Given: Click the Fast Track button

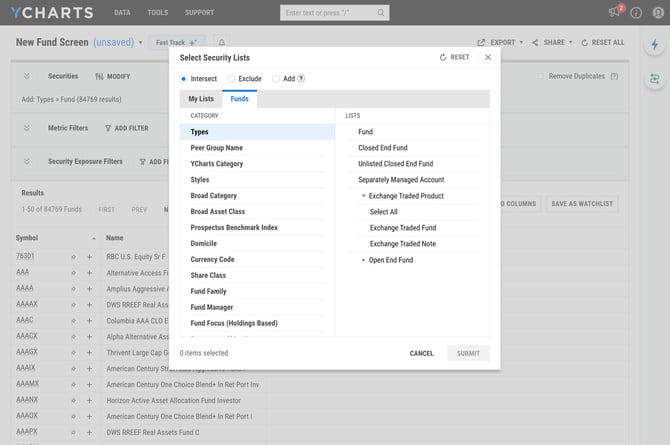Looking at the screenshot, I should (x=176, y=42).
